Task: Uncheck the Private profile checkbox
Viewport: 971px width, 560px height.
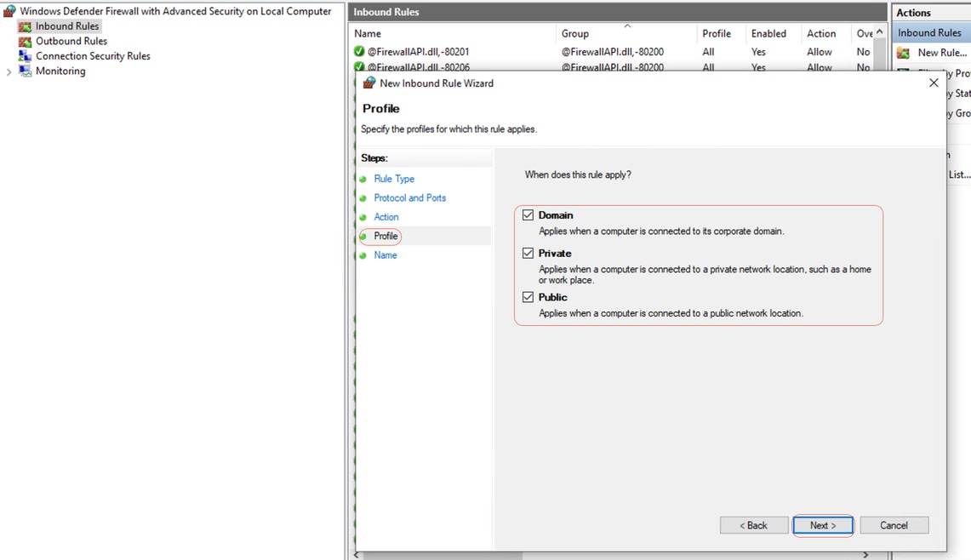Action: tap(528, 254)
